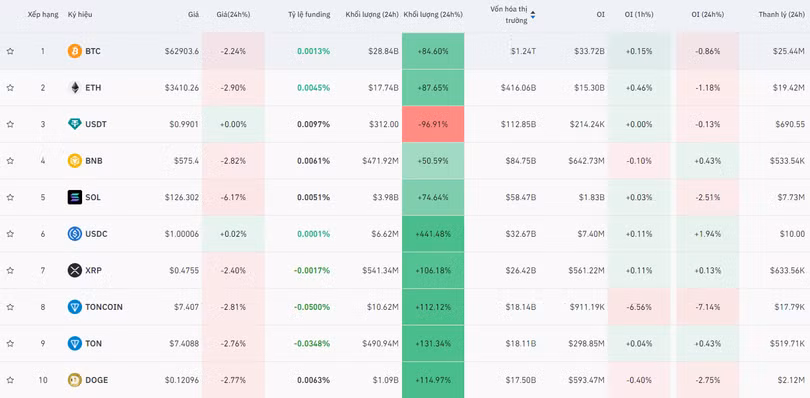Open the USDC symbol link
Screen dimensions: 810x398
point(96,234)
